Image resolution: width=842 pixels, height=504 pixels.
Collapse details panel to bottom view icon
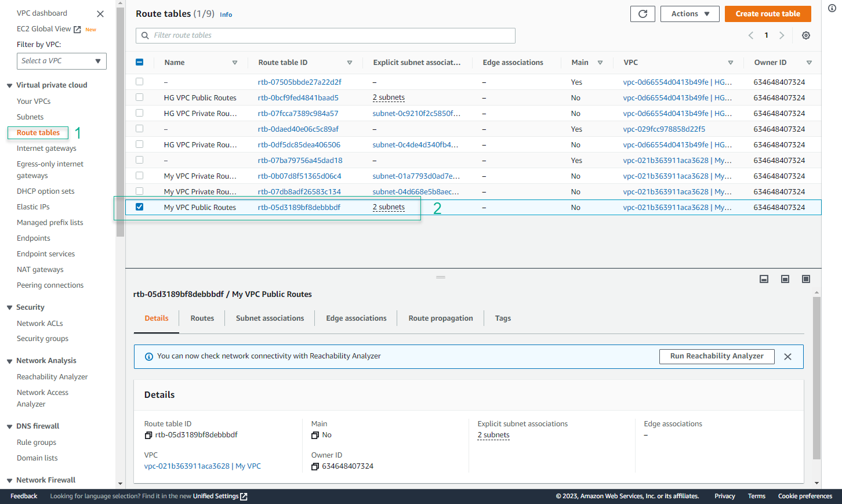pos(764,279)
